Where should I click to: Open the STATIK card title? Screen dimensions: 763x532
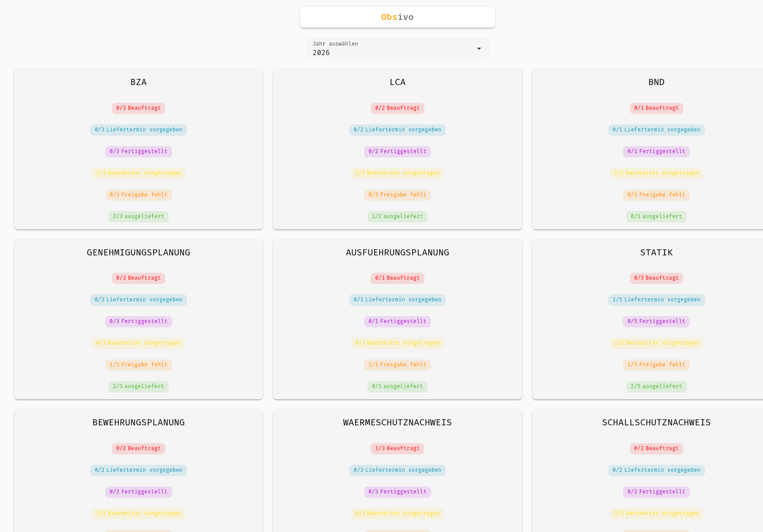[656, 253]
